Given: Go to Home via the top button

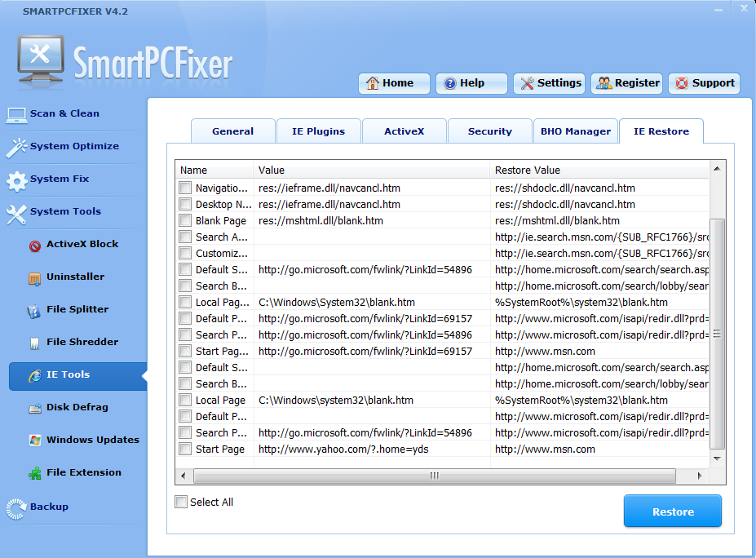Looking at the screenshot, I should pos(394,83).
